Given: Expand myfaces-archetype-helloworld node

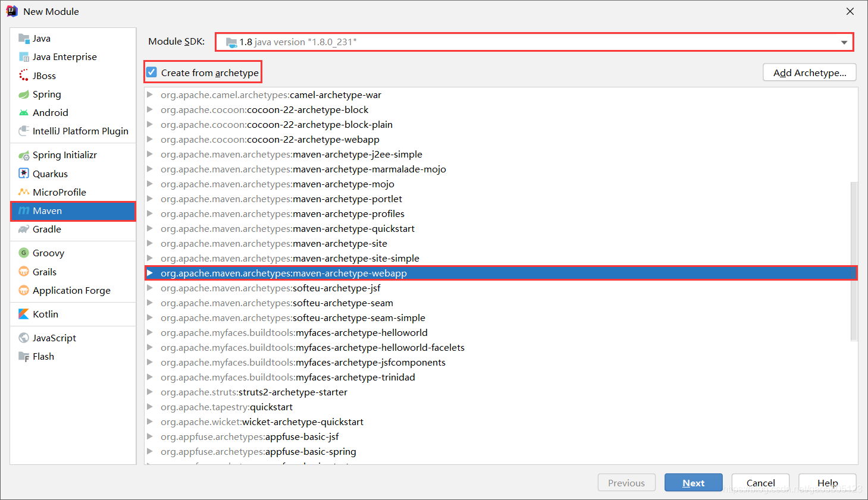Looking at the screenshot, I should coord(150,332).
